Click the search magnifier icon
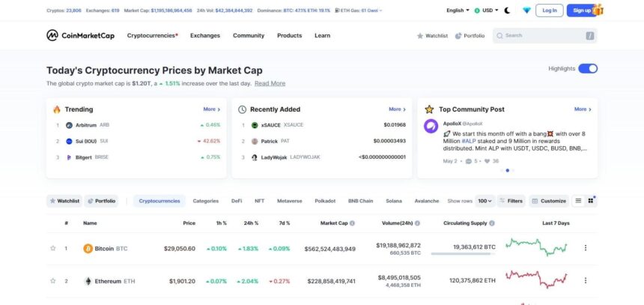This screenshot has width=644, height=305. click(499, 36)
